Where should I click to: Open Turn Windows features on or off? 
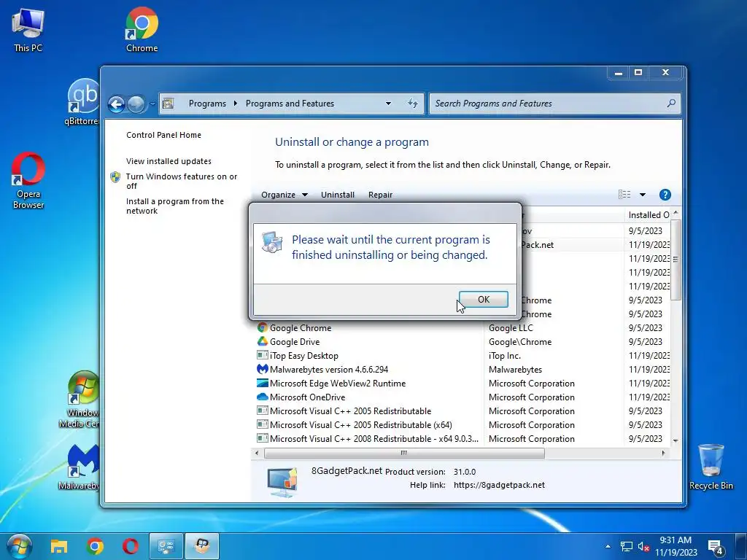pyautogui.click(x=181, y=181)
